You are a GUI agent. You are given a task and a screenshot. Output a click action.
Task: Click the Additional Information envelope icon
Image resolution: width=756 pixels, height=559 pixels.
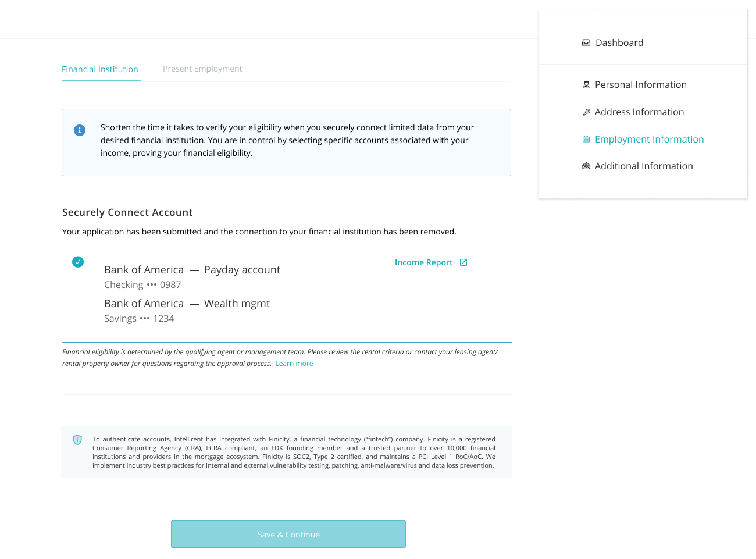[x=586, y=166]
